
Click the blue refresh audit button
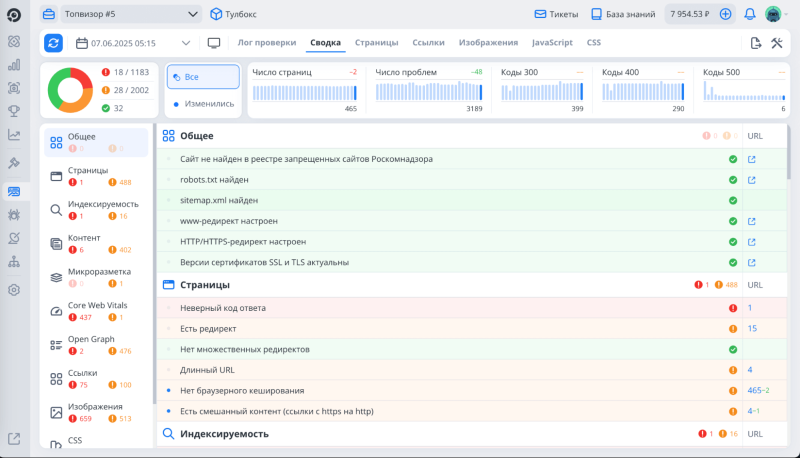pos(53,43)
